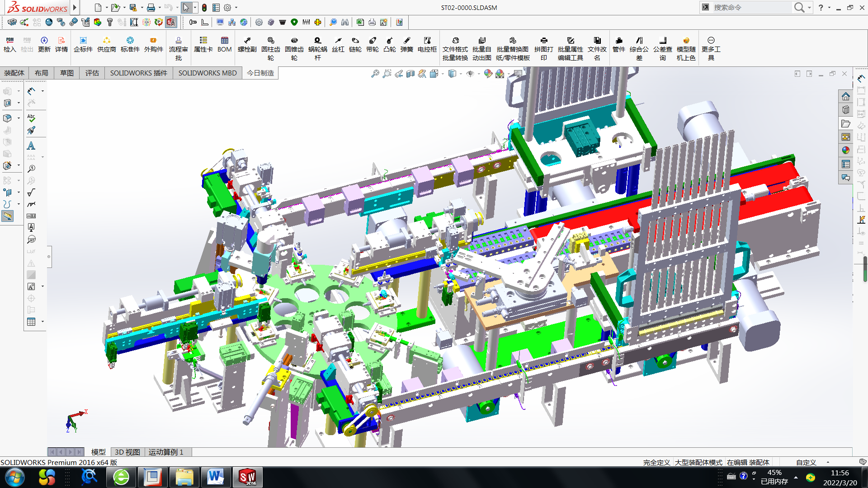Screen dimensions: 868x488
Task: Select the 螺栓副 bolt set tool
Action: pos(247,44)
